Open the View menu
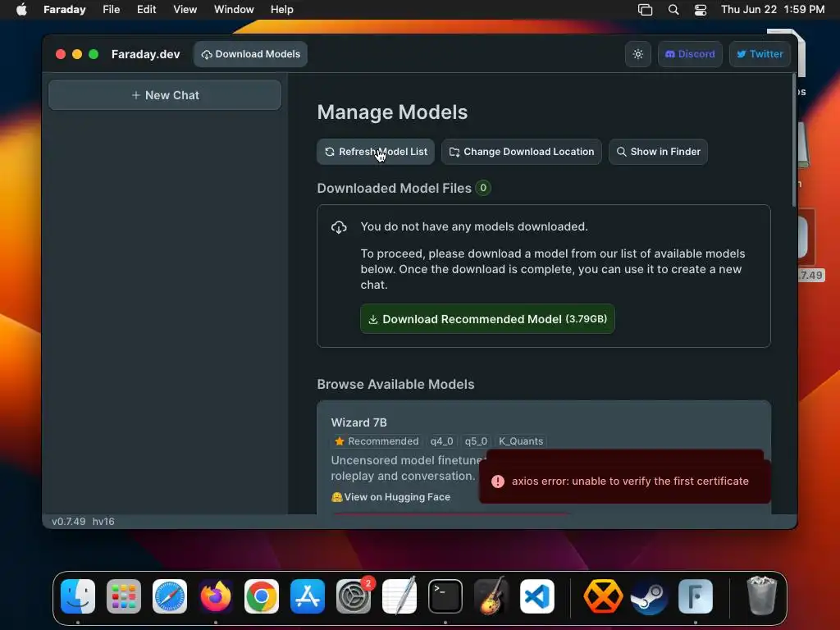840x630 pixels. click(185, 9)
